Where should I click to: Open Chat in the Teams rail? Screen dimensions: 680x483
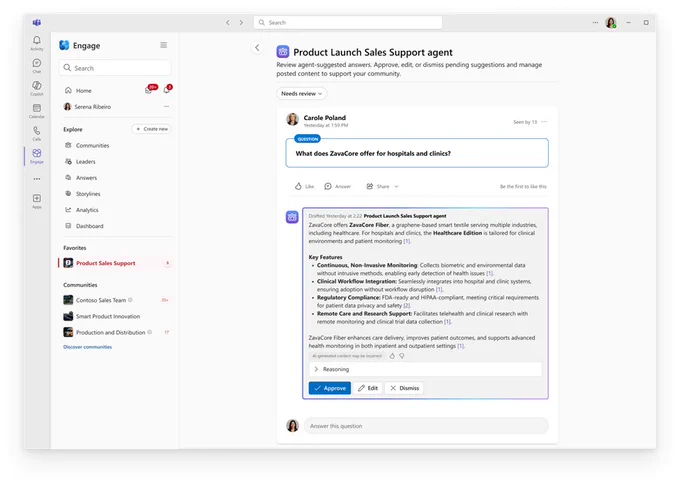point(37,65)
